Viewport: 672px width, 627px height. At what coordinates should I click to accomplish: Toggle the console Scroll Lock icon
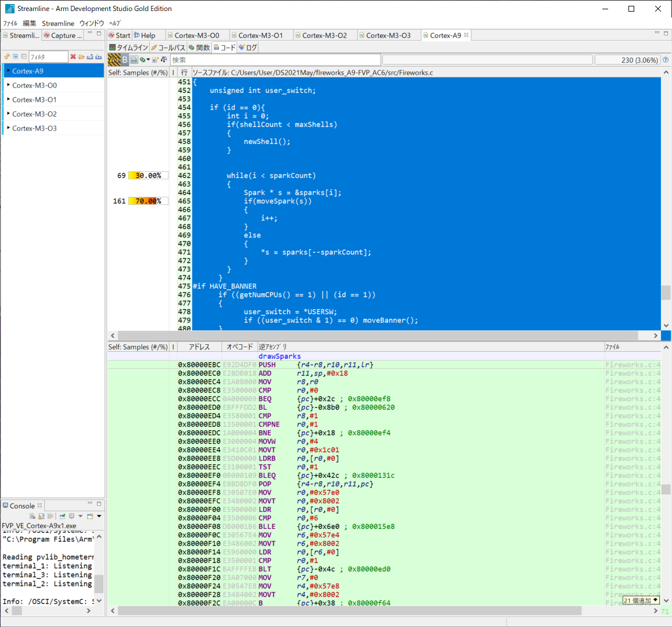tap(42, 516)
